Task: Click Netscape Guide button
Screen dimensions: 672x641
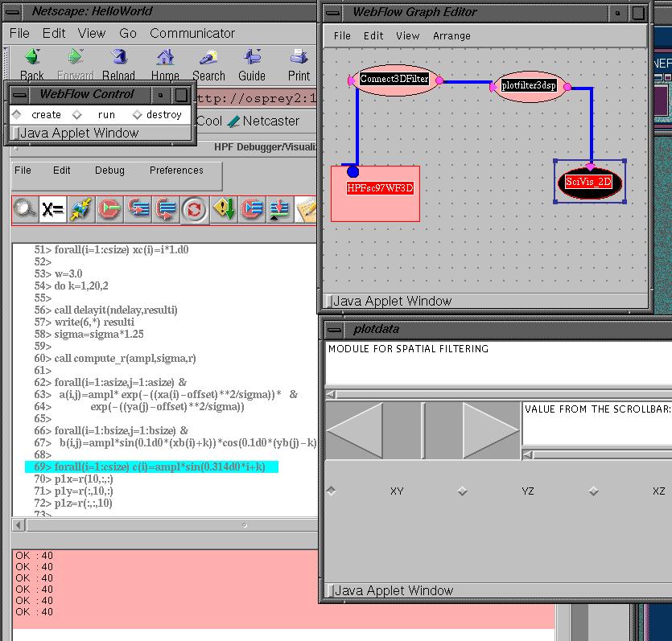Action: [x=252, y=64]
